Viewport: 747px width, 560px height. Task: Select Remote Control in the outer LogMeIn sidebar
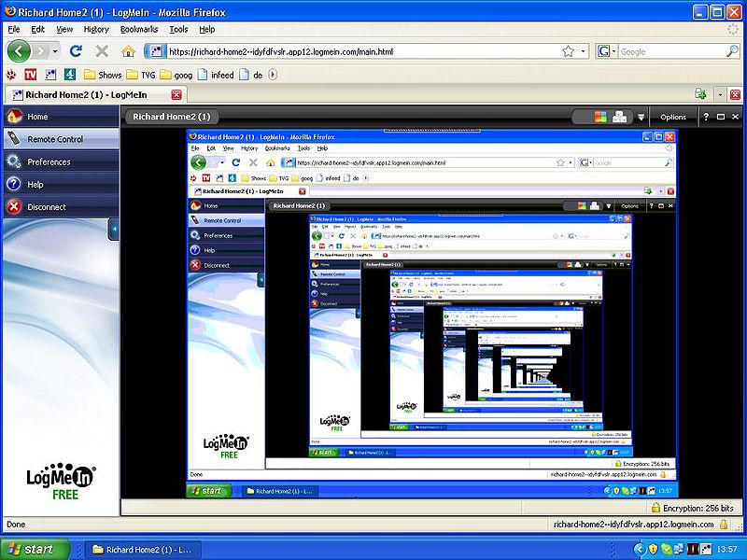tap(61, 139)
